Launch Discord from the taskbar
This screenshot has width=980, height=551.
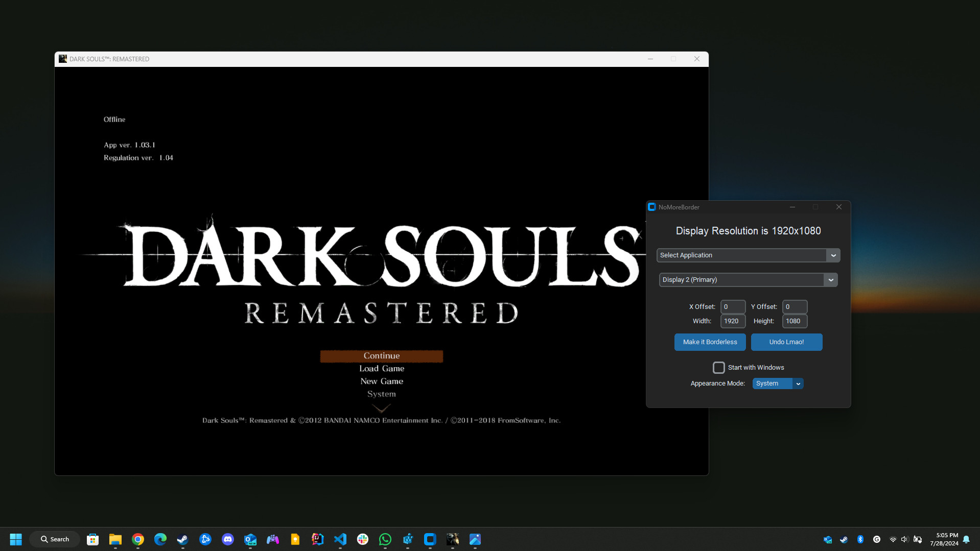228,539
